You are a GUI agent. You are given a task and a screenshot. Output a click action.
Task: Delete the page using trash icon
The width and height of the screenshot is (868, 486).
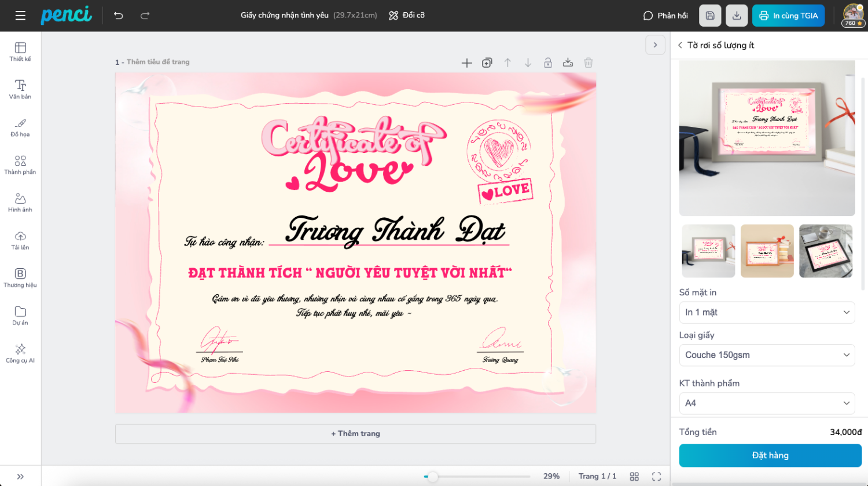[589, 63]
